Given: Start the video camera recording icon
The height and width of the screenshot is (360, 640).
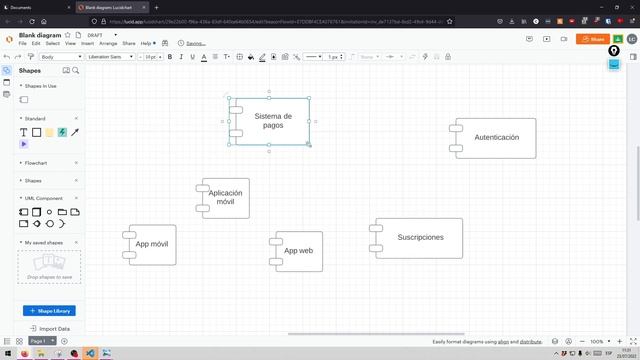Looking at the screenshot, I should (564, 39).
